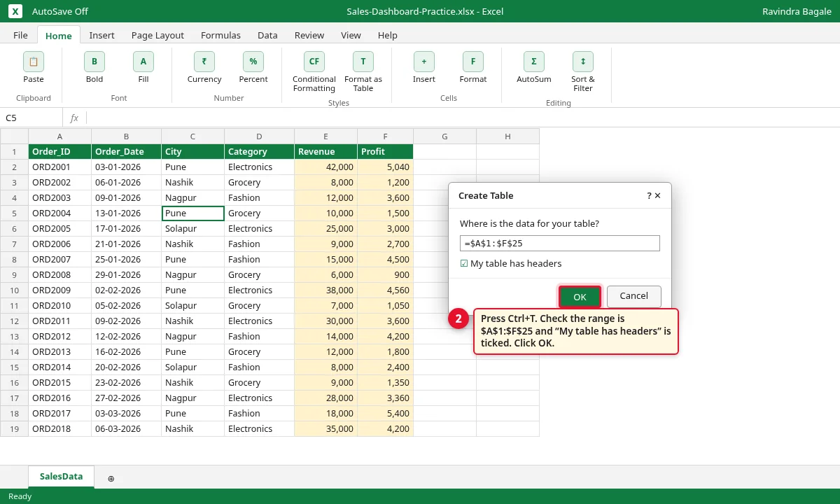
Task: Select Nagpur in row ORD2003
Action: 192,197
